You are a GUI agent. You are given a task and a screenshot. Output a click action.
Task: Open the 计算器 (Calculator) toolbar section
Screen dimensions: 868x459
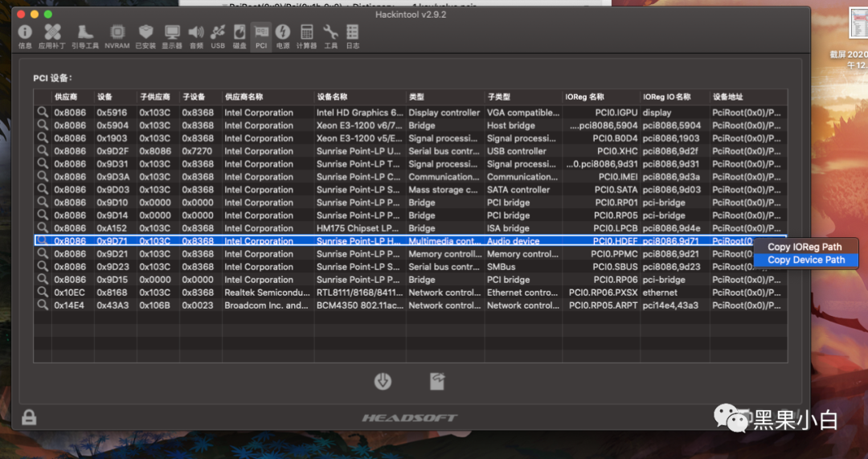tap(306, 37)
